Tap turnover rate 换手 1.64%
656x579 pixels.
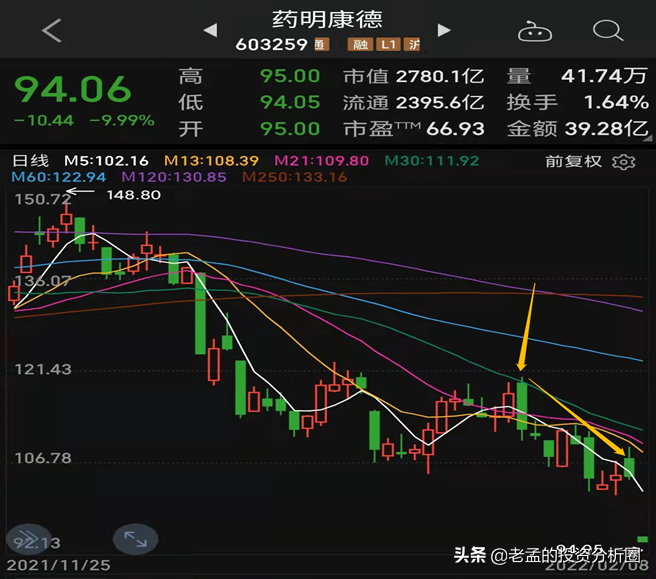[x=578, y=102]
